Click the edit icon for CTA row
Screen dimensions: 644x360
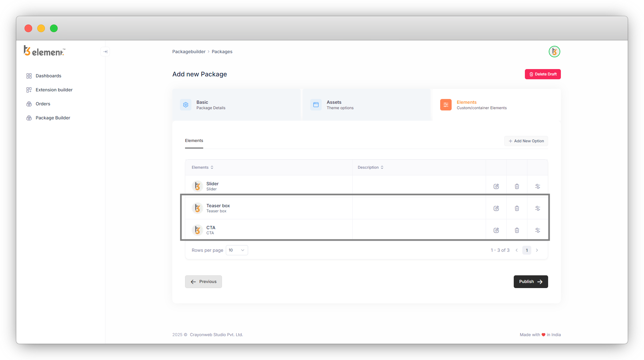[x=496, y=230]
